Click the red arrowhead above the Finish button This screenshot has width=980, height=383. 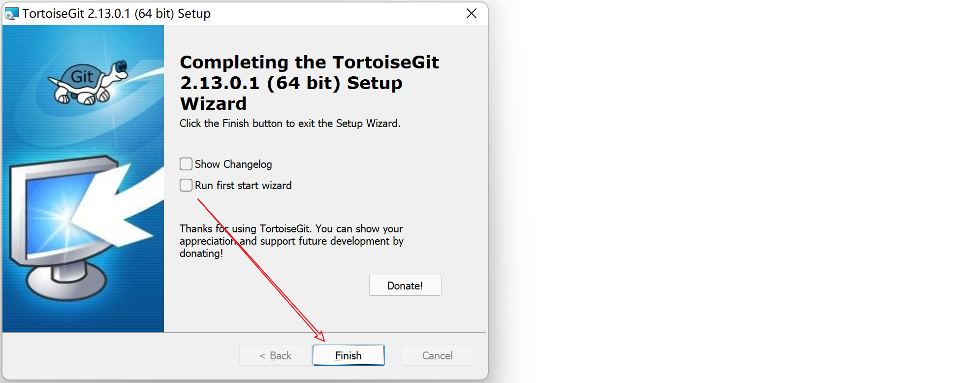tap(320, 337)
